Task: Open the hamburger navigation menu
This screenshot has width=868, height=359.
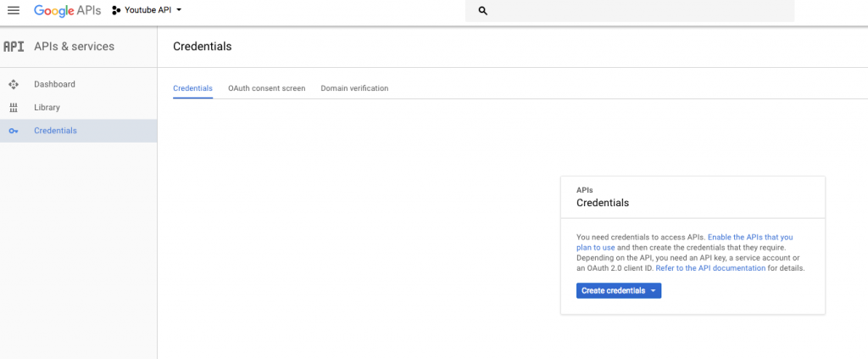Action: [13, 10]
